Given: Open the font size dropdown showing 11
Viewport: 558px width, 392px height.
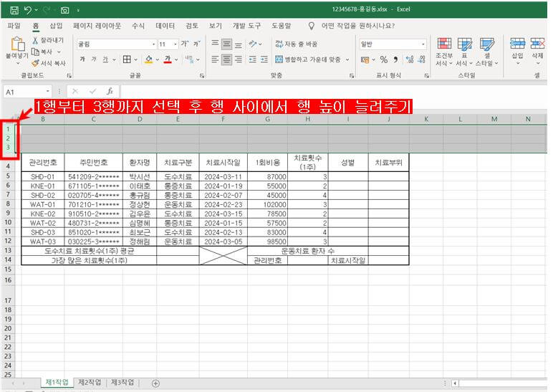Looking at the screenshot, I should 175,44.
